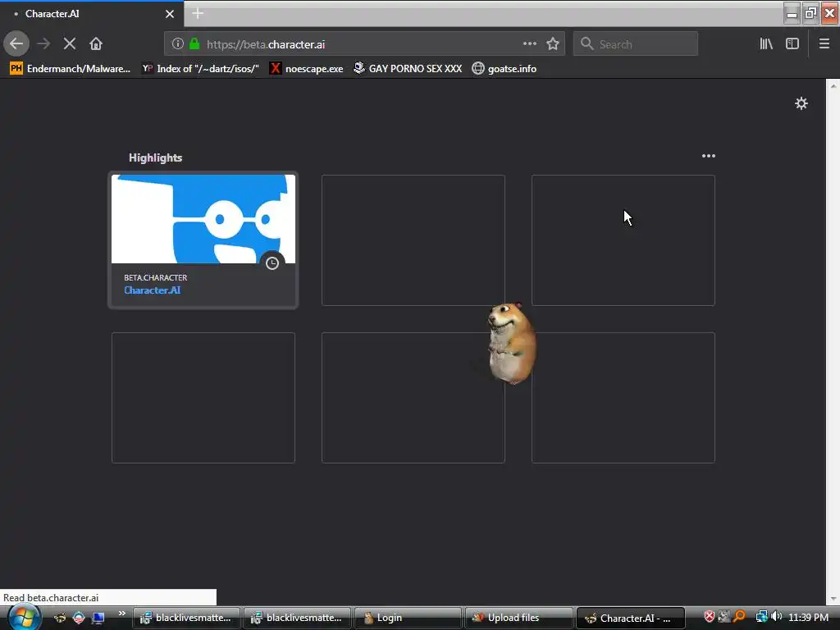
Task: Click the history clock icon on the card
Action: click(272, 263)
